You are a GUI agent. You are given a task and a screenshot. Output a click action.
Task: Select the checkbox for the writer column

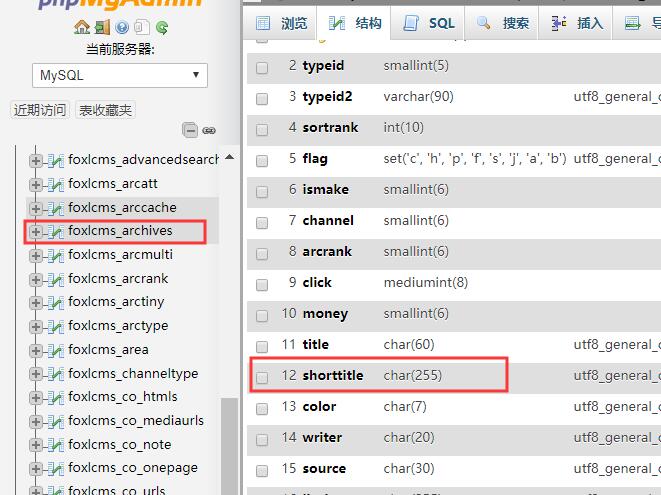point(262,439)
